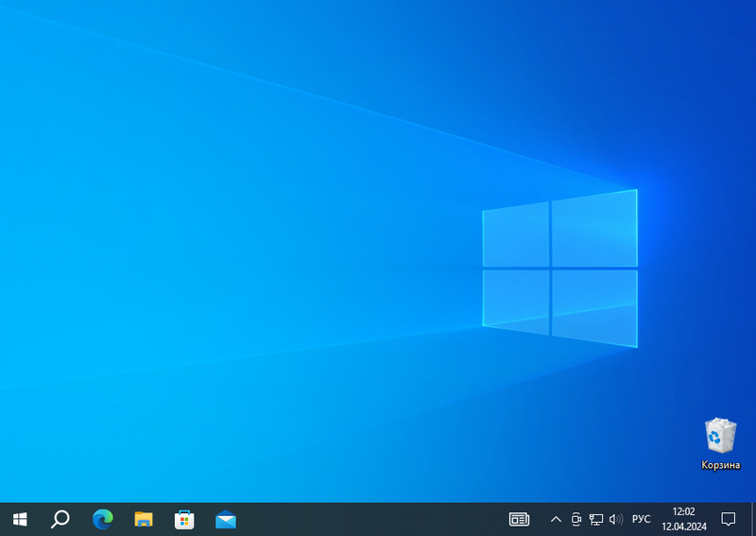Image resolution: width=756 pixels, height=536 pixels.
Task: Click the Meet Now tray icon
Action: pos(576,519)
